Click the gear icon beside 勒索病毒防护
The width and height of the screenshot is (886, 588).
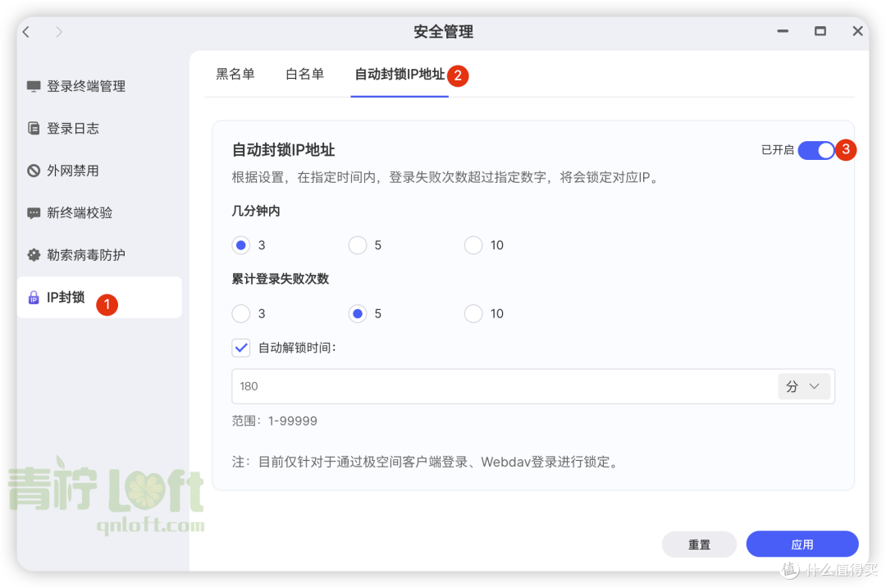point(34,255)
